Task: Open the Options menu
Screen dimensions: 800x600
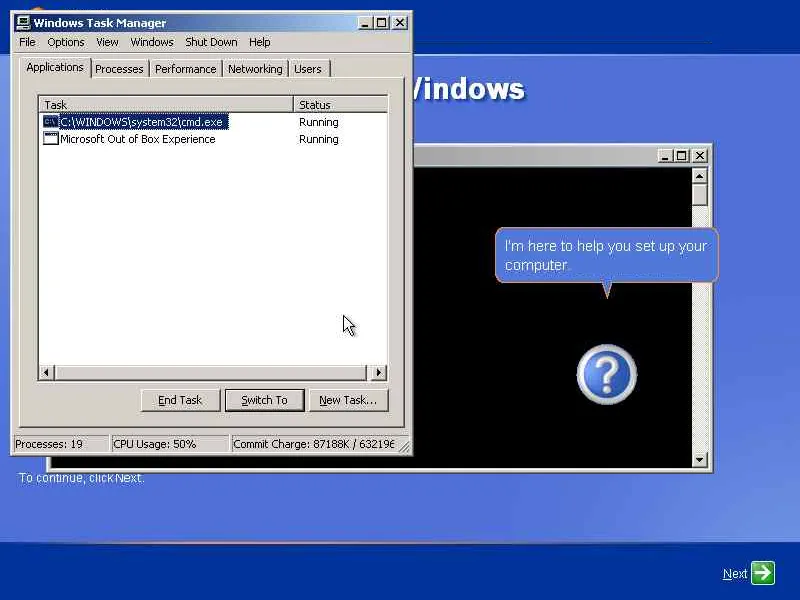Action: (66, 42)
